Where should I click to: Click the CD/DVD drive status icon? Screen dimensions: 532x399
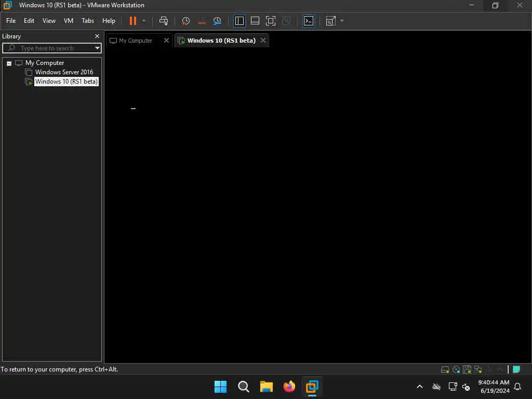(x=456, y=369)
